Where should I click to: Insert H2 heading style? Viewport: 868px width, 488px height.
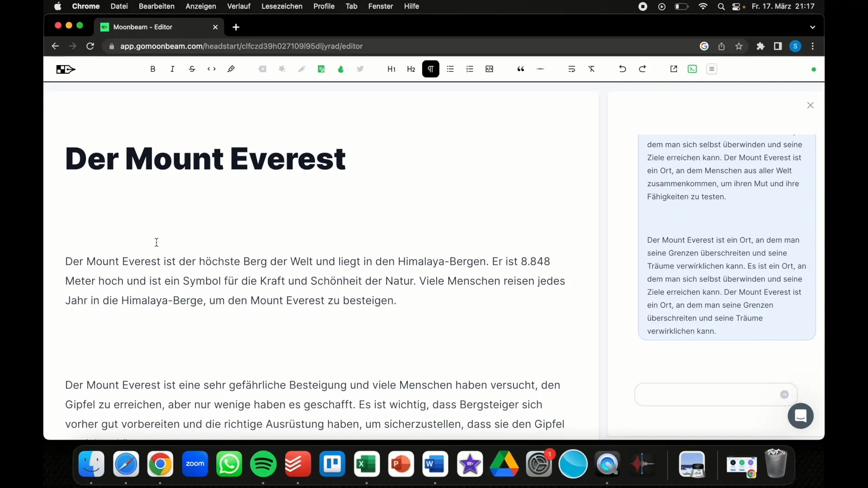pyautogui.click(x=410, y=69)
